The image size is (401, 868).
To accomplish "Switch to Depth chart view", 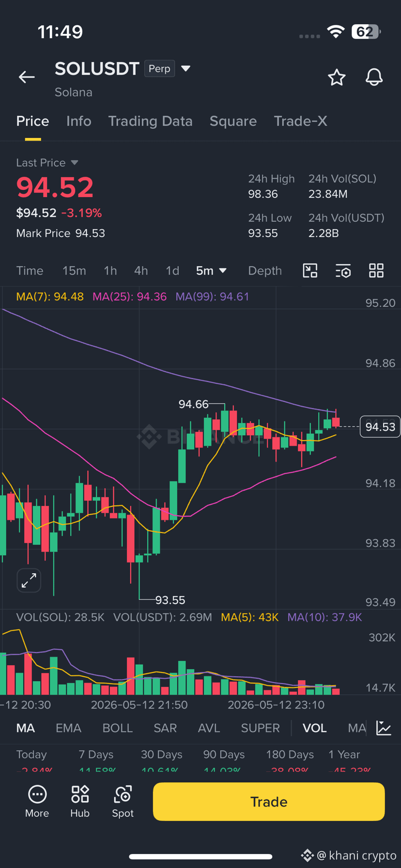I will coord(265,271).
